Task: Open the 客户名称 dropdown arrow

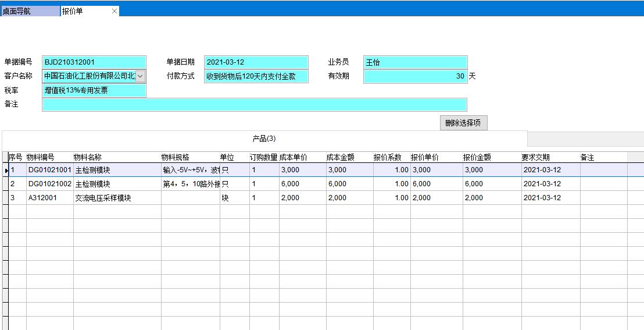Action: 141,76
